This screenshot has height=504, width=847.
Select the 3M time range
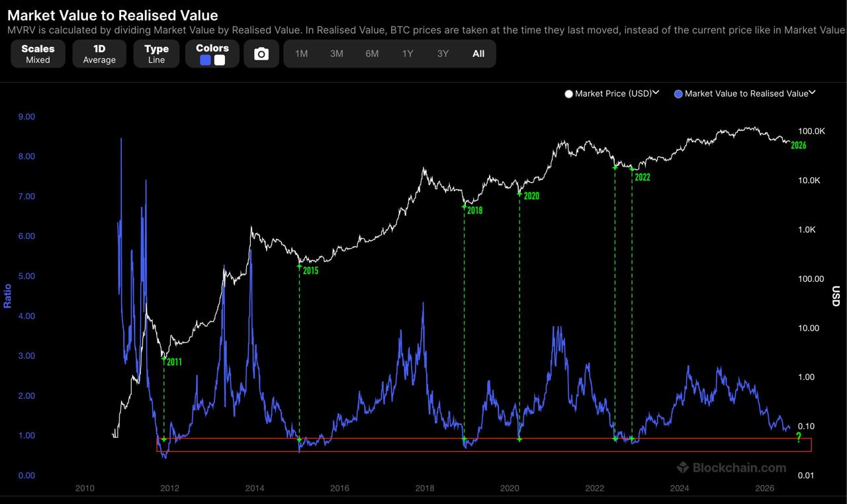pos(337,54)
